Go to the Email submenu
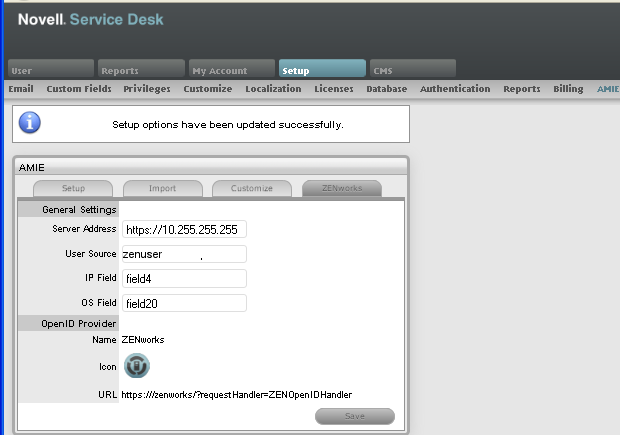The height and width of the screenshot is (435, 620). point(21,89)
